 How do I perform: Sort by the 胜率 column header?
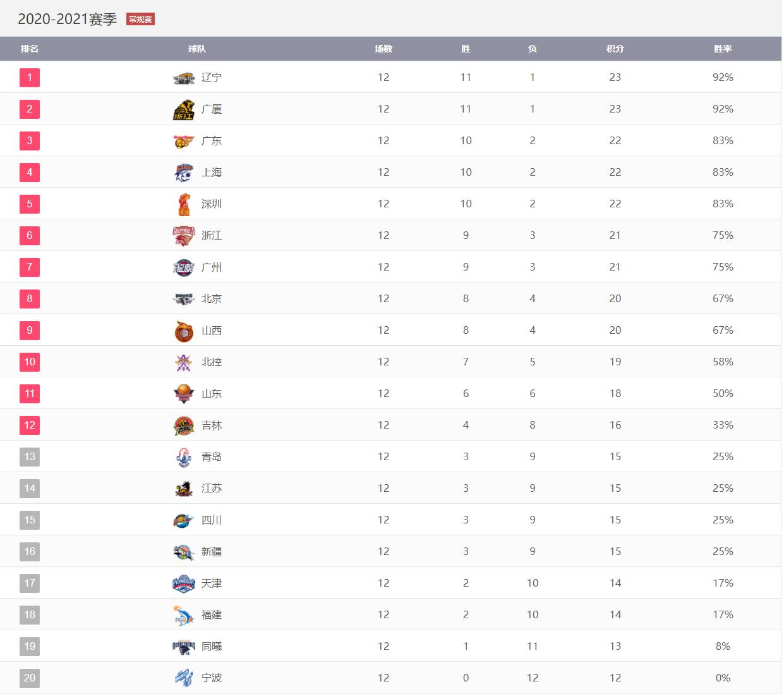(723, 49)
